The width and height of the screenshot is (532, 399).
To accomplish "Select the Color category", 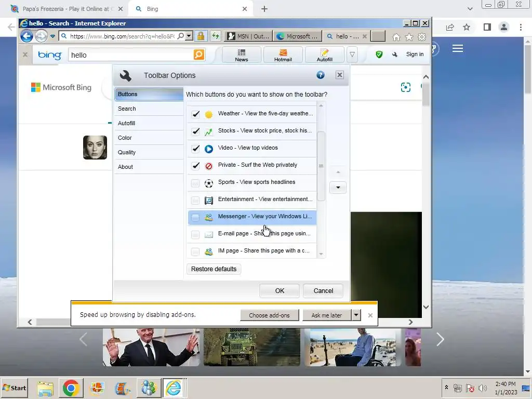I will pos(149,138).
